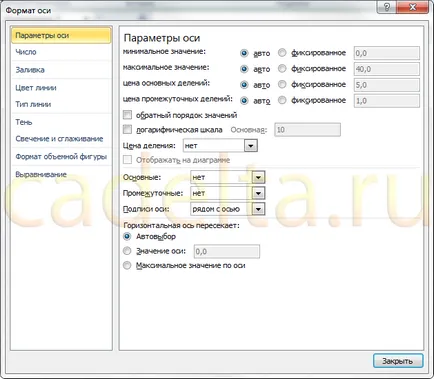434x379 pixels.
Task: Click the minimum value field 0,0
Action: pyautogui.click(x=387, y=53)
